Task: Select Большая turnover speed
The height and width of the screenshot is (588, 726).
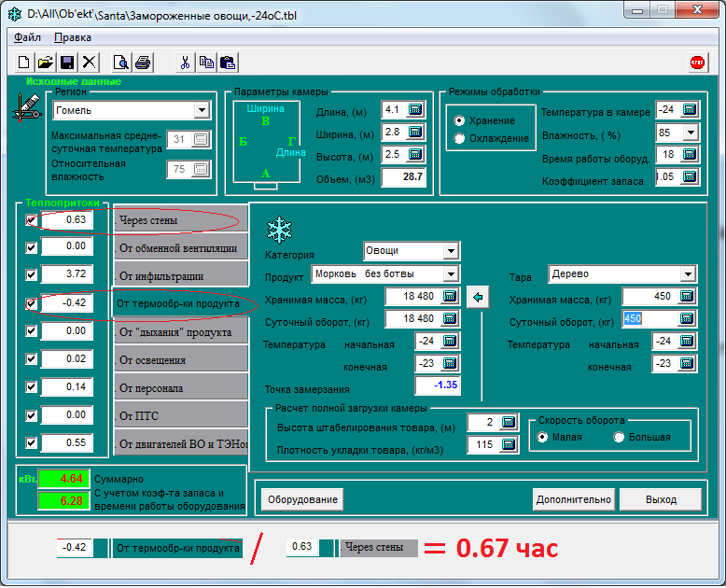Action: 619,437
